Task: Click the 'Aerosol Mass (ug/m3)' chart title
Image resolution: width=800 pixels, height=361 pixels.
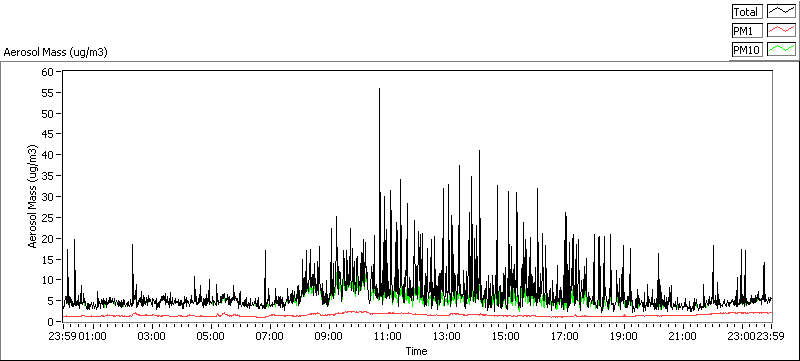Action: [55, 52]
